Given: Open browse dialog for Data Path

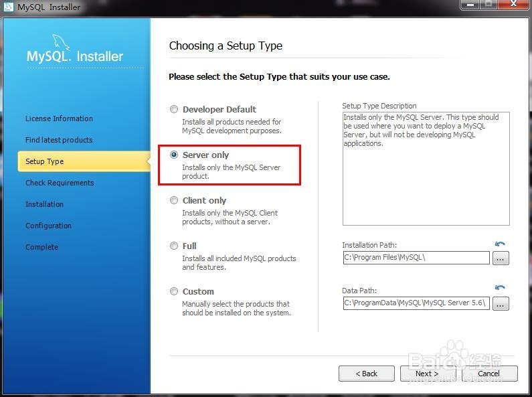Looking at the screenshot, I should [501, 303].
